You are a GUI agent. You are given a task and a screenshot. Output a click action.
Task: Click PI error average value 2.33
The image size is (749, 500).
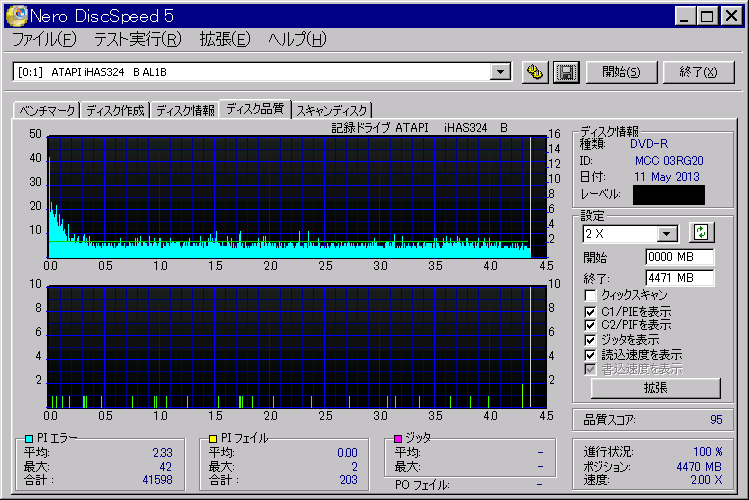(163, 453)
